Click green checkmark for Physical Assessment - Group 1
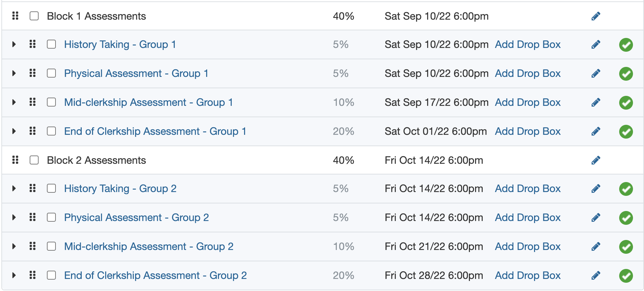This screenshot has height=291, width=644. tap(626, 73)
